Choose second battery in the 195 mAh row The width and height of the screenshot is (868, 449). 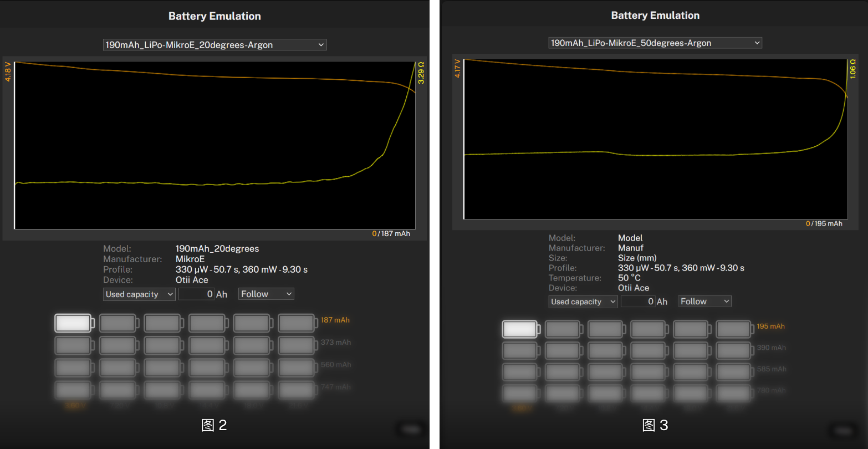tap(564, 329)
